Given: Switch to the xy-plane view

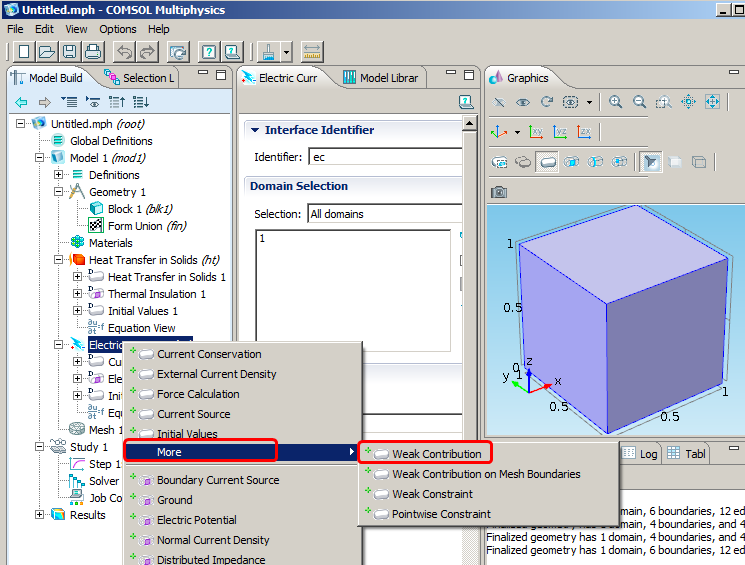Looking at the screenshot, I should click(536, 132).
